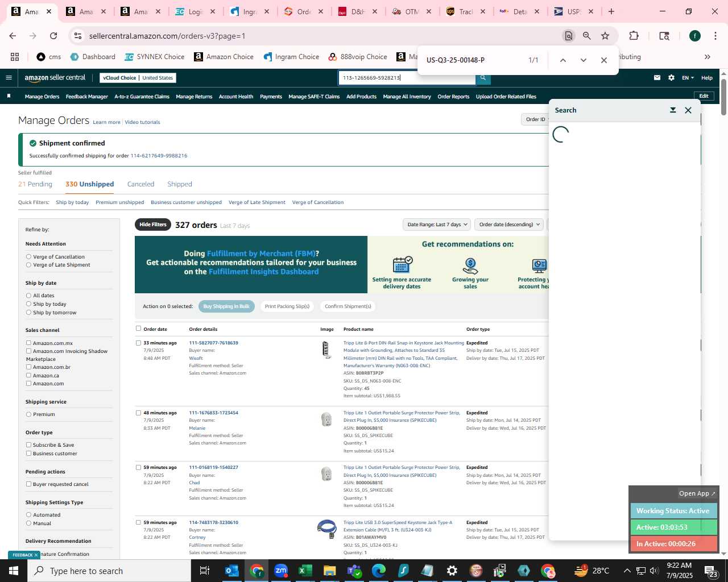Close the find-in-page bar
The height and width of the screenshot is (582, 728).
pos(604,60)
